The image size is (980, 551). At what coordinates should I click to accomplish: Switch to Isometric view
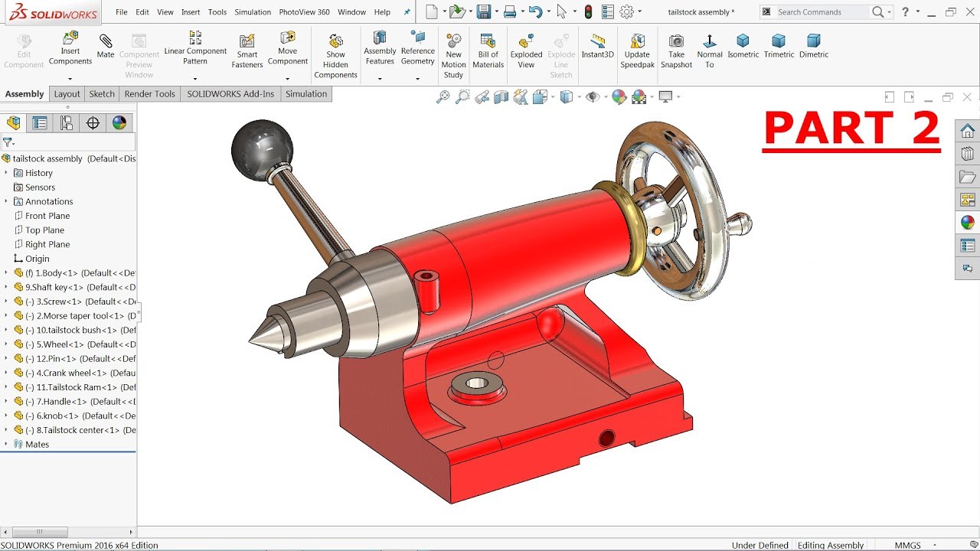743,46
